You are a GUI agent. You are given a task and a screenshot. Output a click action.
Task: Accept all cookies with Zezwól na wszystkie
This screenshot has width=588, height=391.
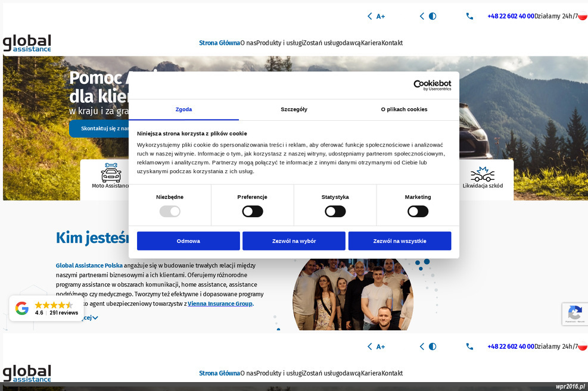399,241
